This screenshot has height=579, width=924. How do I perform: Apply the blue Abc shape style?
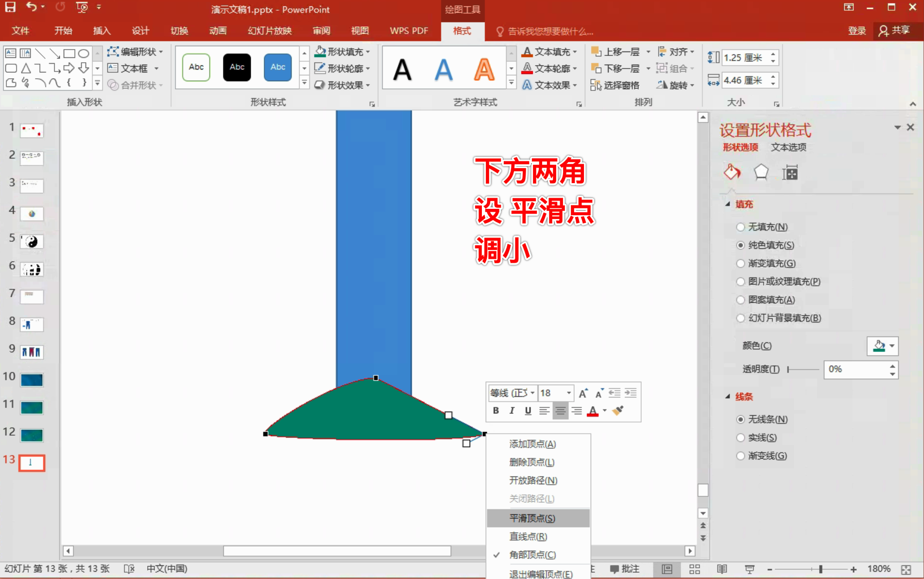(x=277, y=67)
